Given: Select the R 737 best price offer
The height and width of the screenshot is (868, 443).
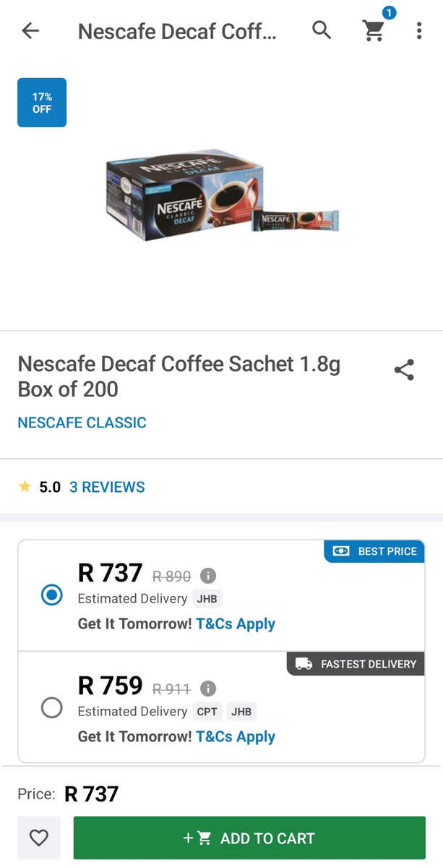Looking at the screenshot, I should 51,595.
